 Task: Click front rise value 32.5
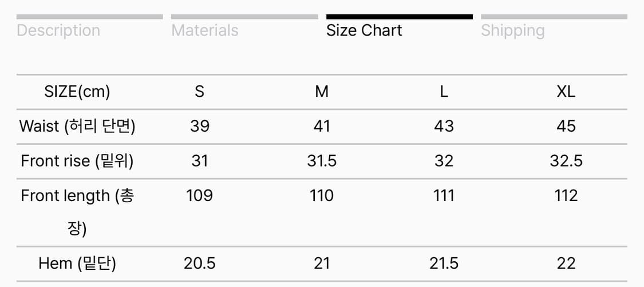tap(566, 161)
